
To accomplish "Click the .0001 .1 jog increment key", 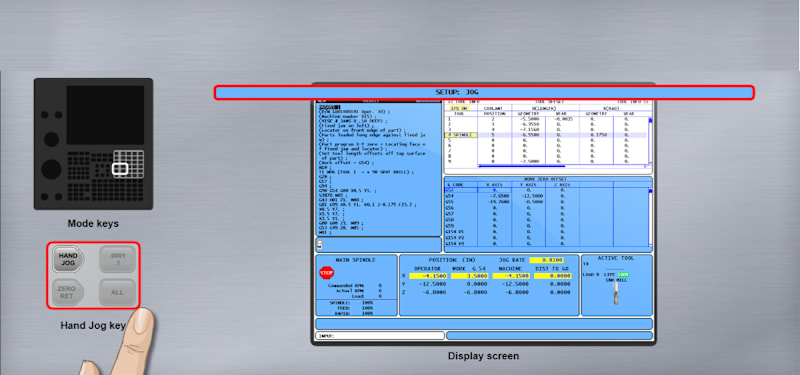I will click(x=117, y=259).
